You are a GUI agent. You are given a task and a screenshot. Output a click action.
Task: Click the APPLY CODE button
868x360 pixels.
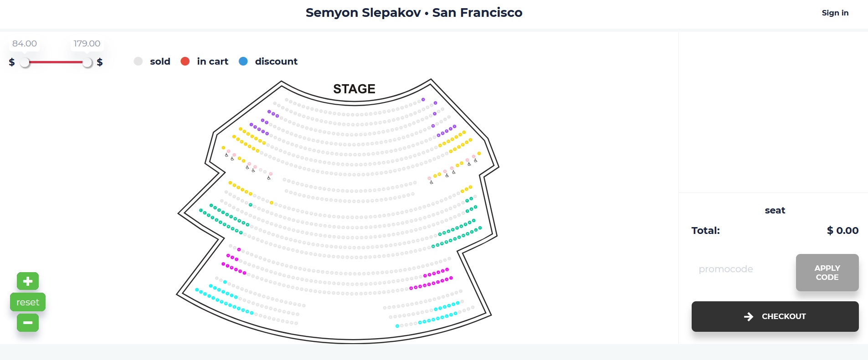tap(827, 273)
